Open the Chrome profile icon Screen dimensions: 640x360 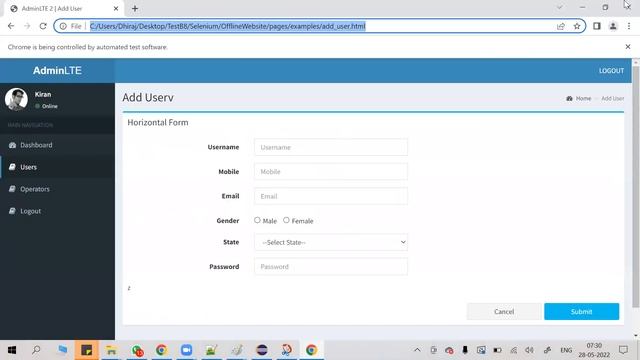click(x=613, y=26)
